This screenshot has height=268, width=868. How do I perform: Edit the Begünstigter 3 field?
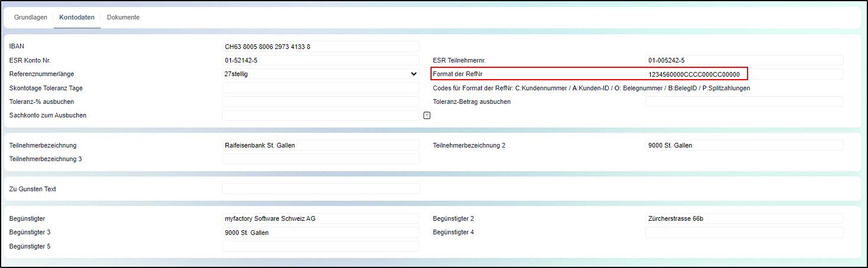coord(321,233)
